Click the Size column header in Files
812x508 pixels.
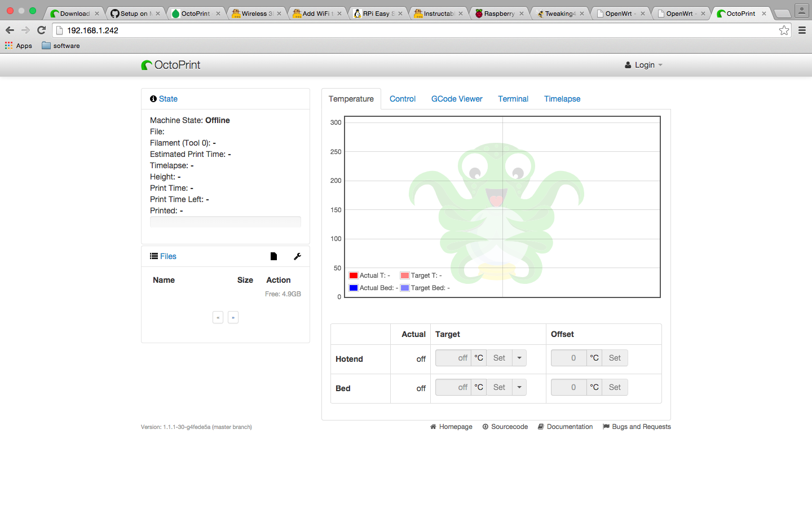click(245, 280)
